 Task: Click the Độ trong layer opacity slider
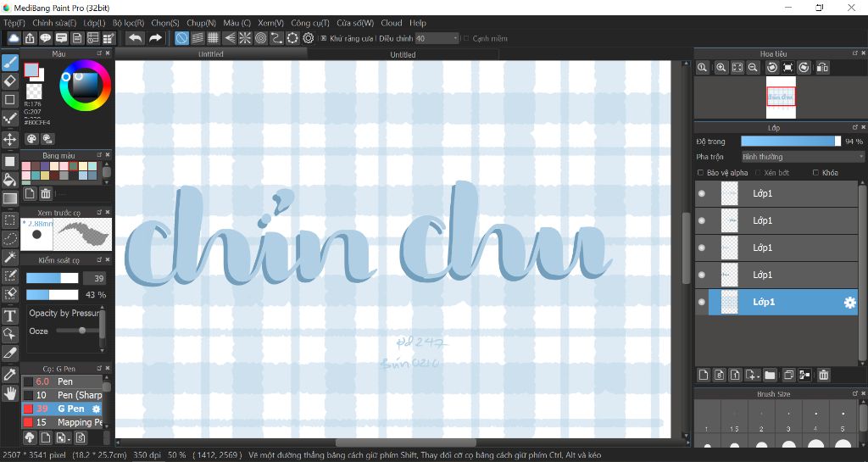[791, 142]
